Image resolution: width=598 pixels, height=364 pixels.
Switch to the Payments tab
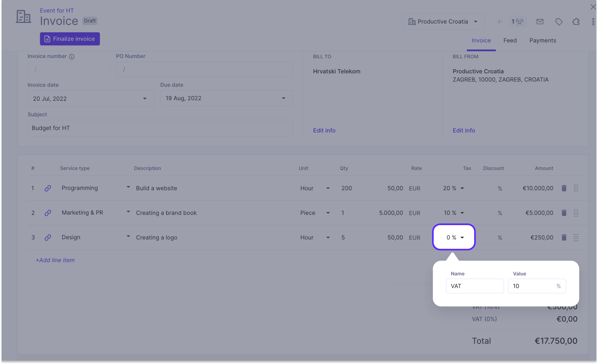(x=543, y=40)
